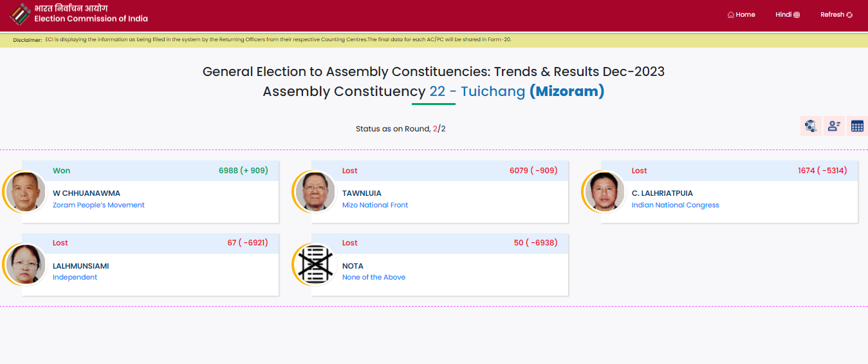Click the Independent label under LALHMUNSIAMI
The width and height of the screenshot is (868, 364).
(x=75, y=277)
